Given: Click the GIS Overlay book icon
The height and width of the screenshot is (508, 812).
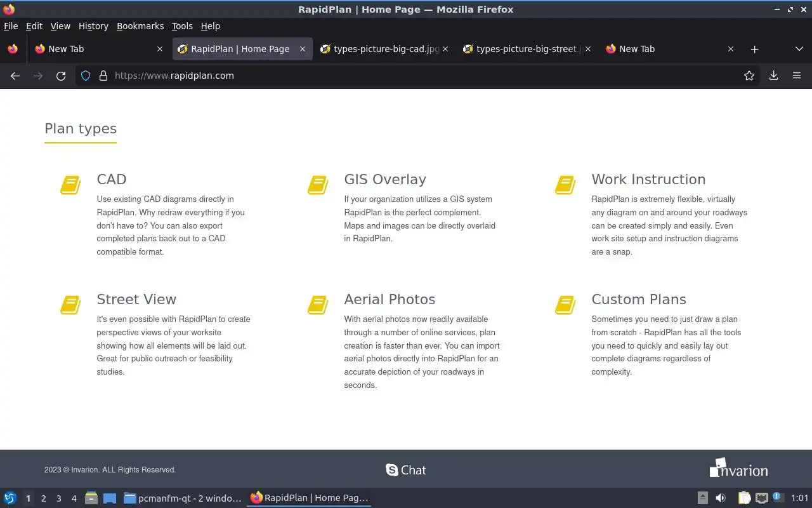Looking at the screenshot, I should [318, 185].
